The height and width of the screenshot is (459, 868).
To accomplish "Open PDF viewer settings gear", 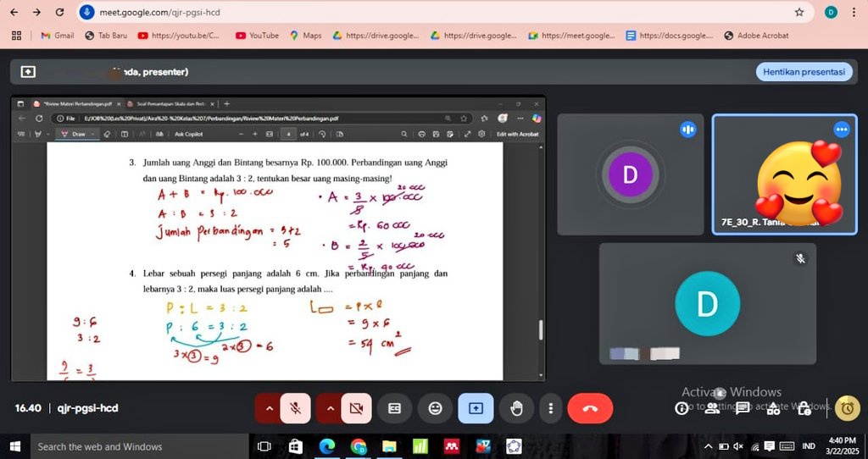I will click(481, 134).
